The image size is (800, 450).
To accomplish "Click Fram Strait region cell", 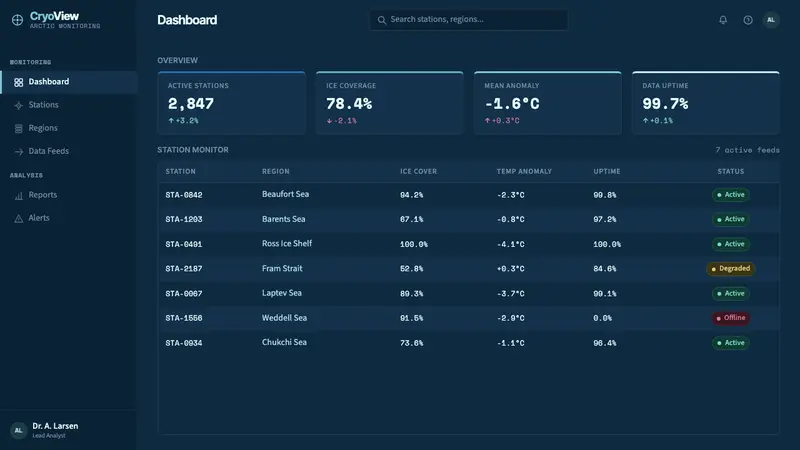I will tap(282, 268).
